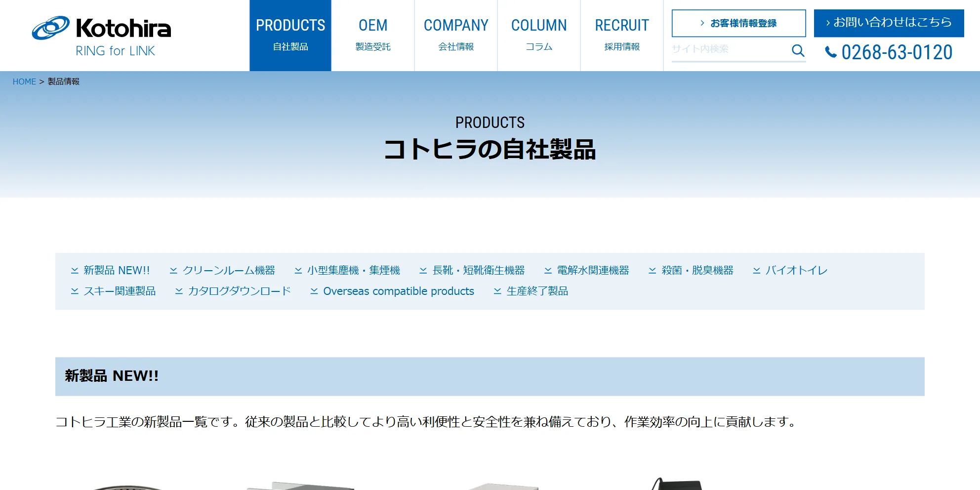Click the chevron before 殺菌・脱臭機器
Image resolution: width=980 pixels, height=490 pixels.
pos(653,271)
